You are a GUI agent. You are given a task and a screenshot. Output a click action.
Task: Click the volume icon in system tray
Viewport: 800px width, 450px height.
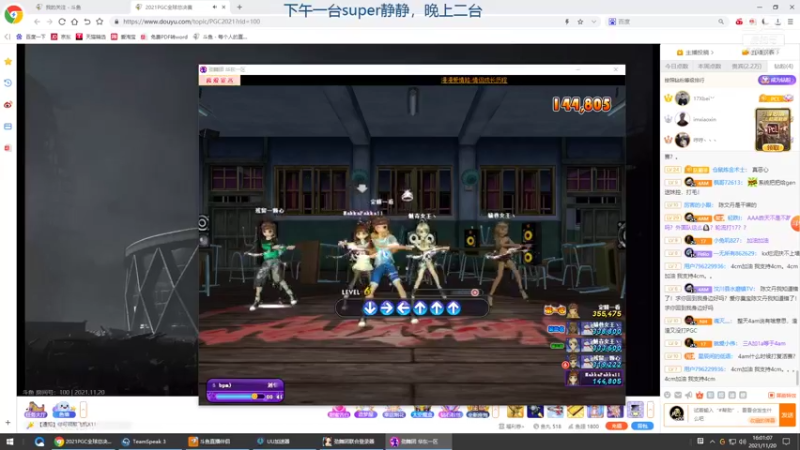tap(742, 441)
